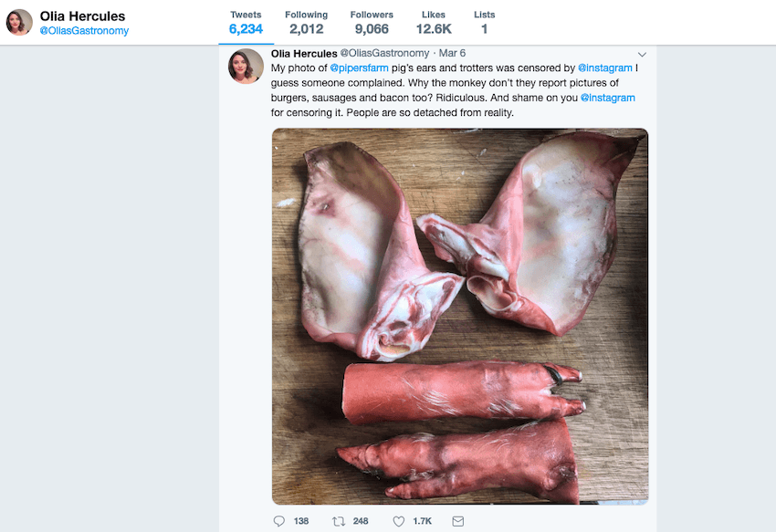Click the @OliasGastronomy handle in header
Viewport: 776px width, 532px height.
84,31
